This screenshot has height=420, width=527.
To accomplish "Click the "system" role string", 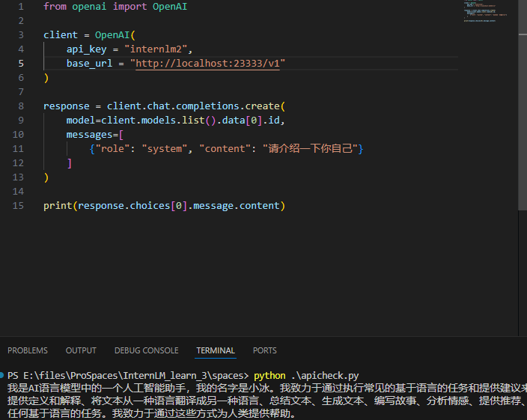I will coord(165,149).
